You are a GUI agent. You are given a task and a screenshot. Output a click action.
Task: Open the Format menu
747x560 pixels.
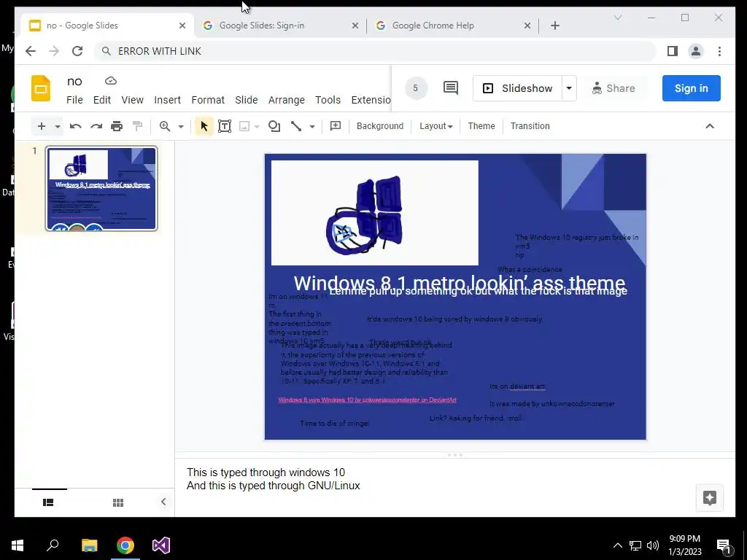tap(208, 100)
